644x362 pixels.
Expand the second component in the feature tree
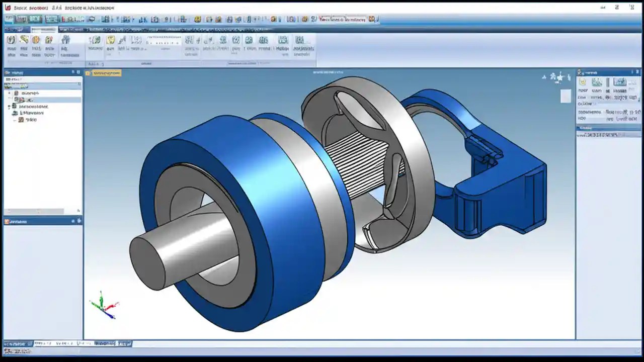point(11,100)
